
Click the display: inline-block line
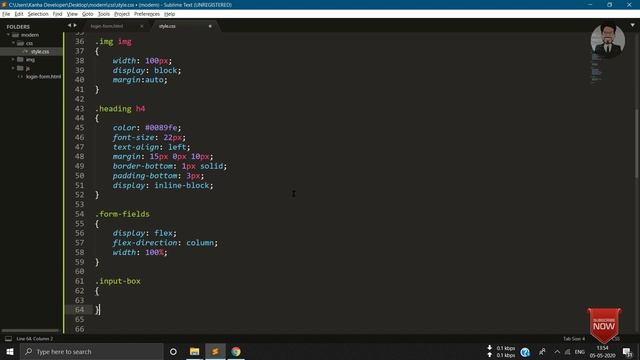coord(163,185)
